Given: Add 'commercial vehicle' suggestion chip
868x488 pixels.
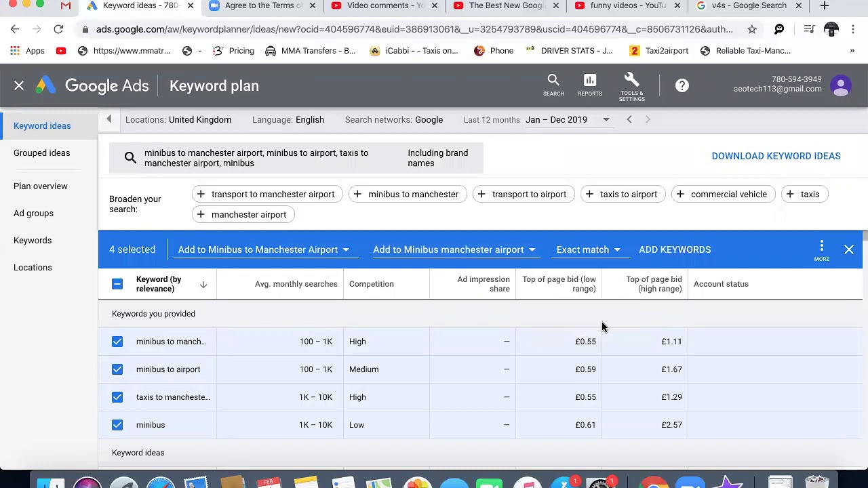Looking at the screenshot, I should 724,194.
